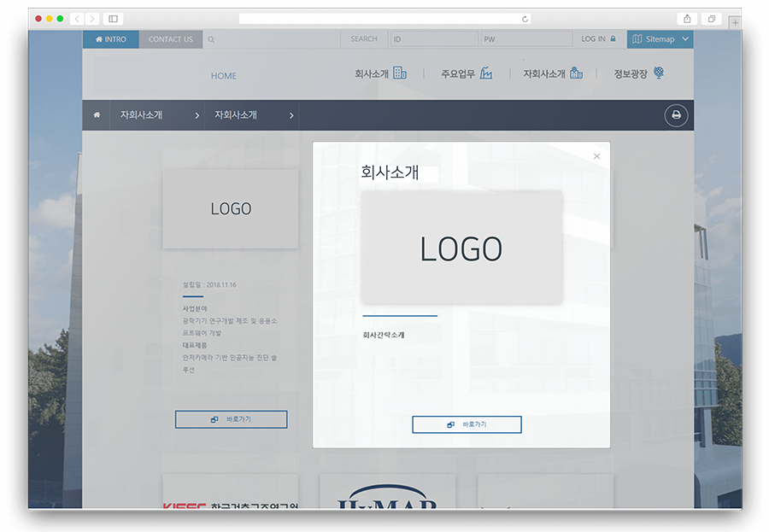The width and height of the screenshot is (769, 532).
Task: Go back with browser back arrow
Action: pos(77,19)
